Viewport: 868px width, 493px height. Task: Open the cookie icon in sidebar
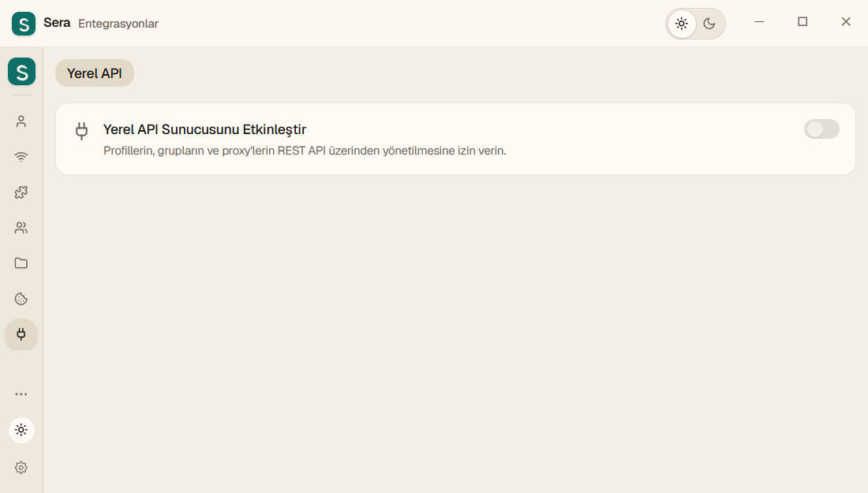(x=21, y=299)
